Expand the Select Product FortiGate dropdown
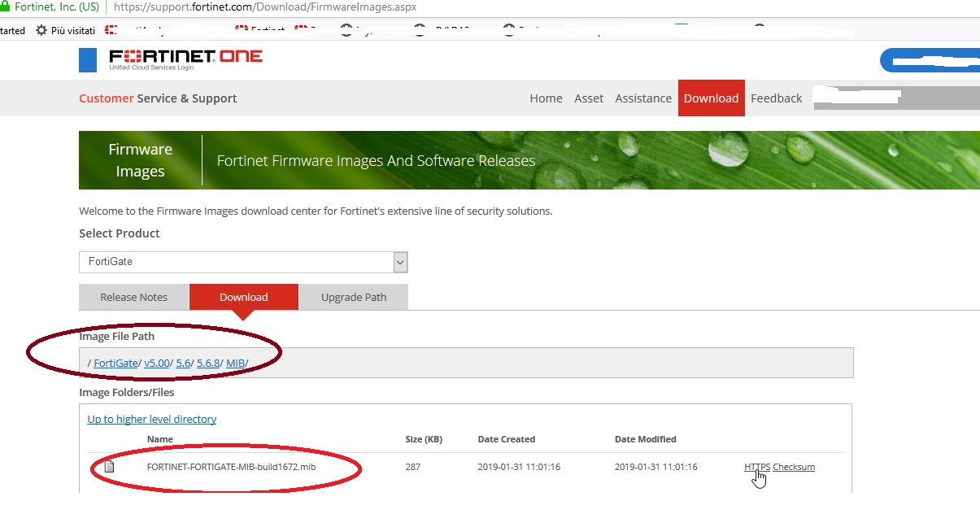This screenshot has width=980, height=527. pos(243,262)
